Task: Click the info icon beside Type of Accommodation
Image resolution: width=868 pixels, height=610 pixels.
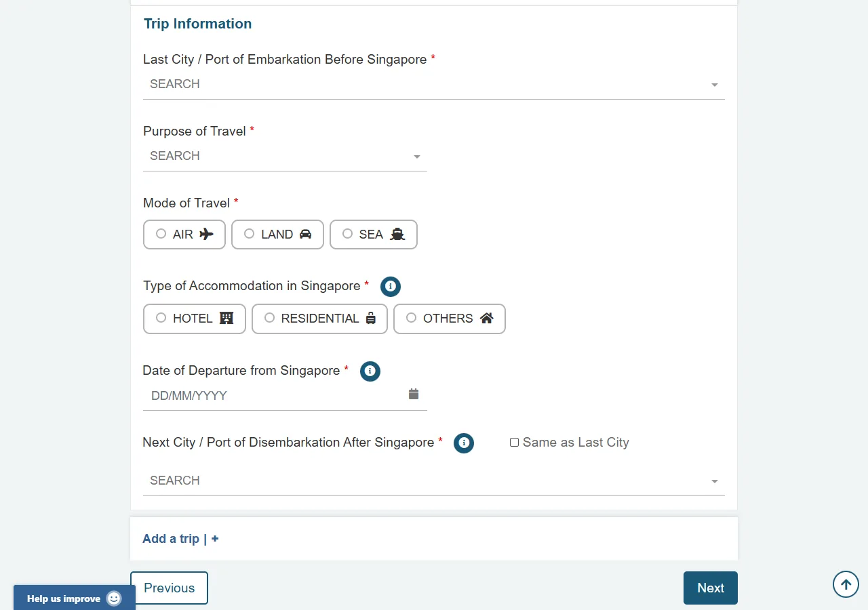Action: coord(391,287)
